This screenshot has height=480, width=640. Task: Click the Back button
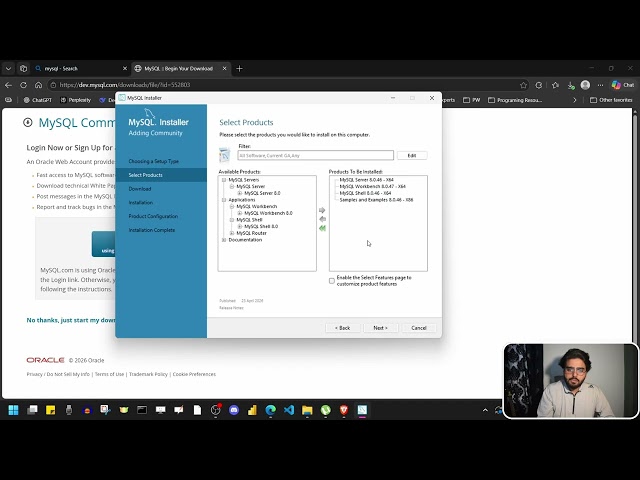click(342, 328)
